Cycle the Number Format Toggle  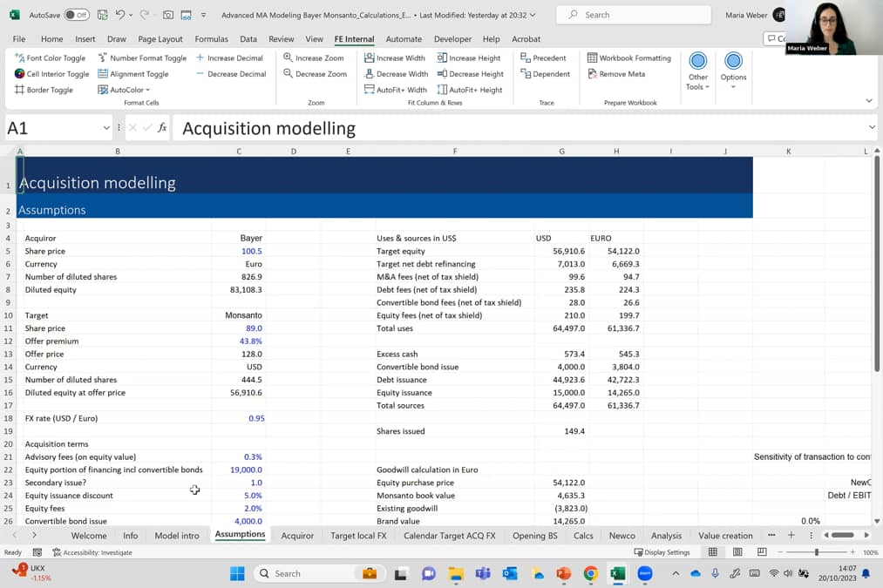[x=142, y=58]
